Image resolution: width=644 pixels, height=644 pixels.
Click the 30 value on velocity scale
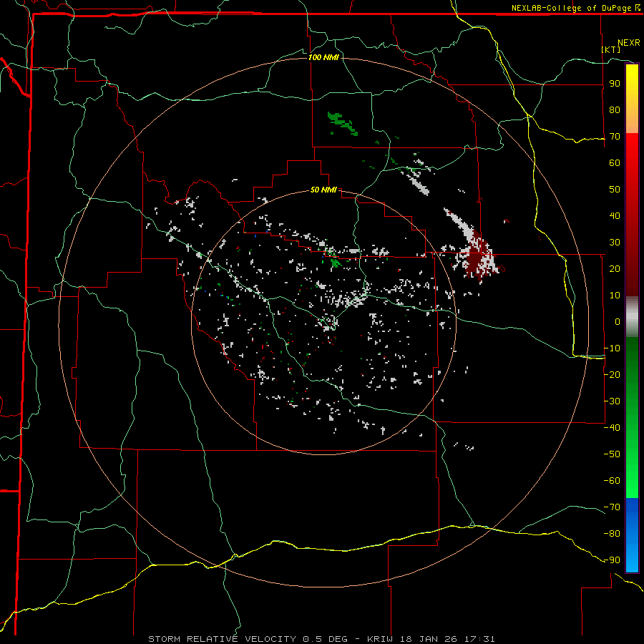[615, 243]
